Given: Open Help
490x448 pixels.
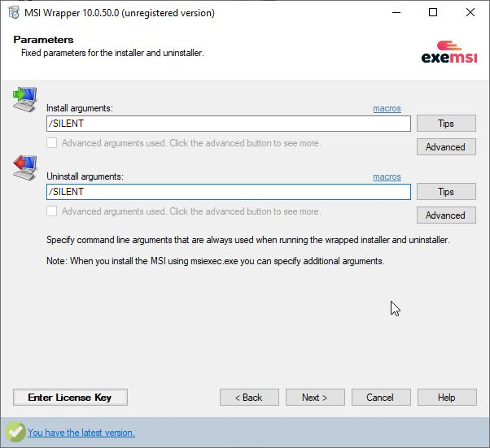Looking at the screenshot, I should coord(447,397).
